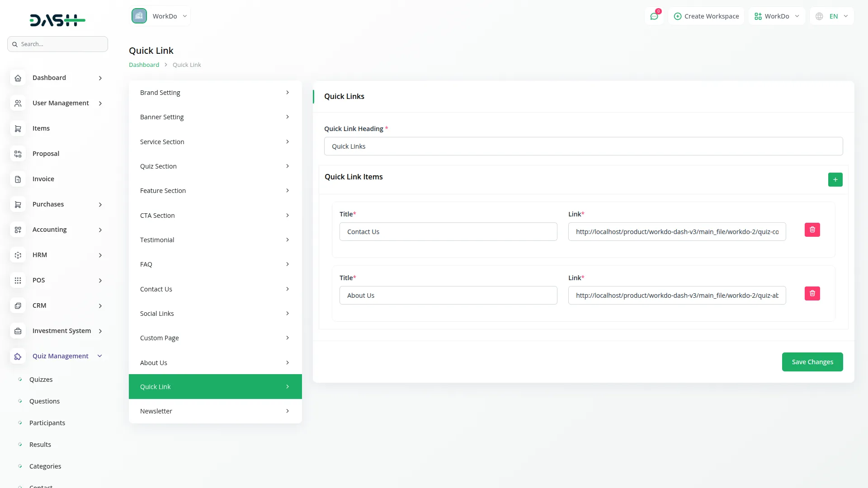Click the Dashboard home icon
The width and height of the screenshot is (868, 488).
(x=18, y=78)
